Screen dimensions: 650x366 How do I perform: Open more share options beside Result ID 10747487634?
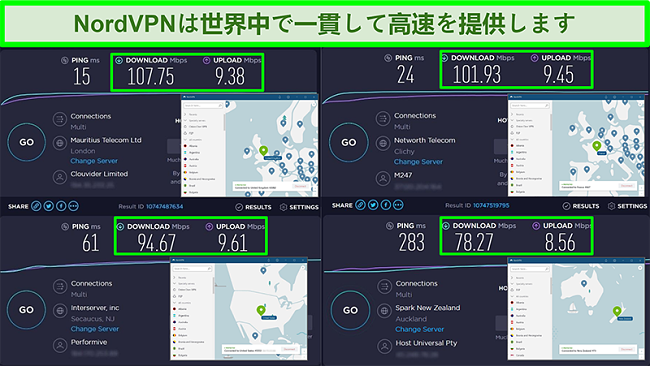point(73,206)
